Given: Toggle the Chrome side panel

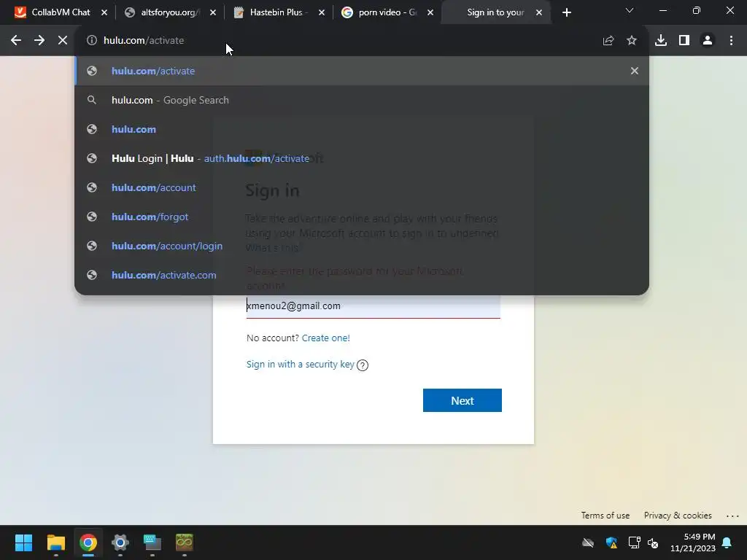Looking at the screenshot, I should pos(684,41).
